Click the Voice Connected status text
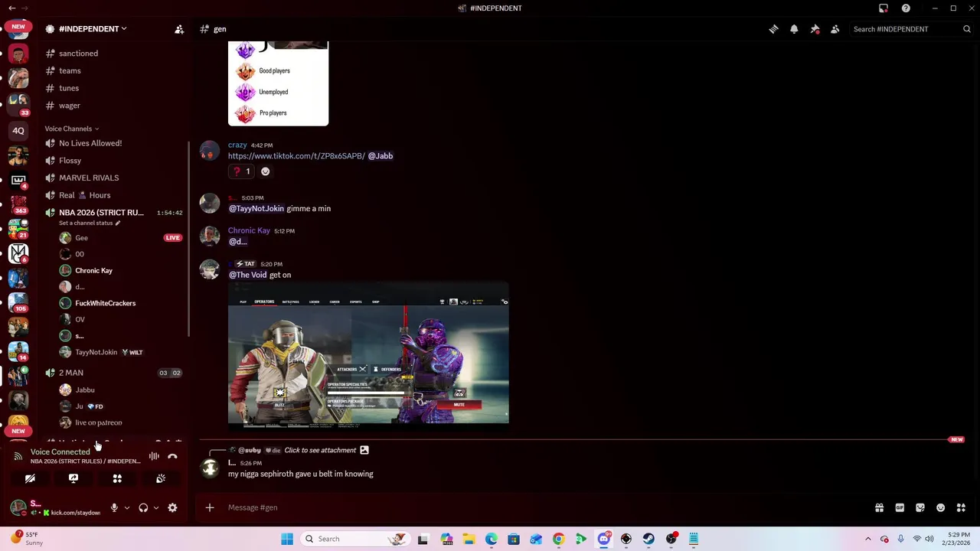 point(60,452)
